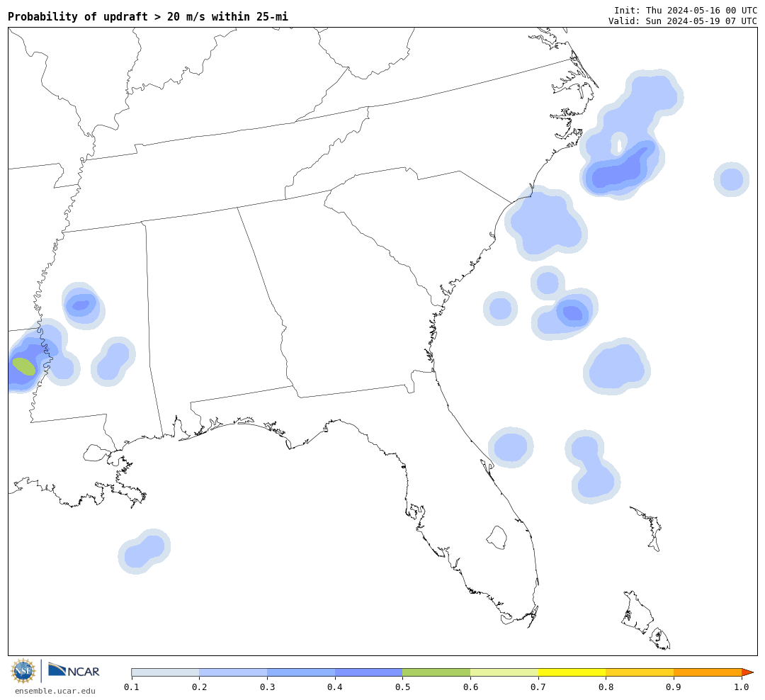Click the 0.3–0.4 blue colorbar segment
This screenshot has width=765, height=700.
click(301, 672)
